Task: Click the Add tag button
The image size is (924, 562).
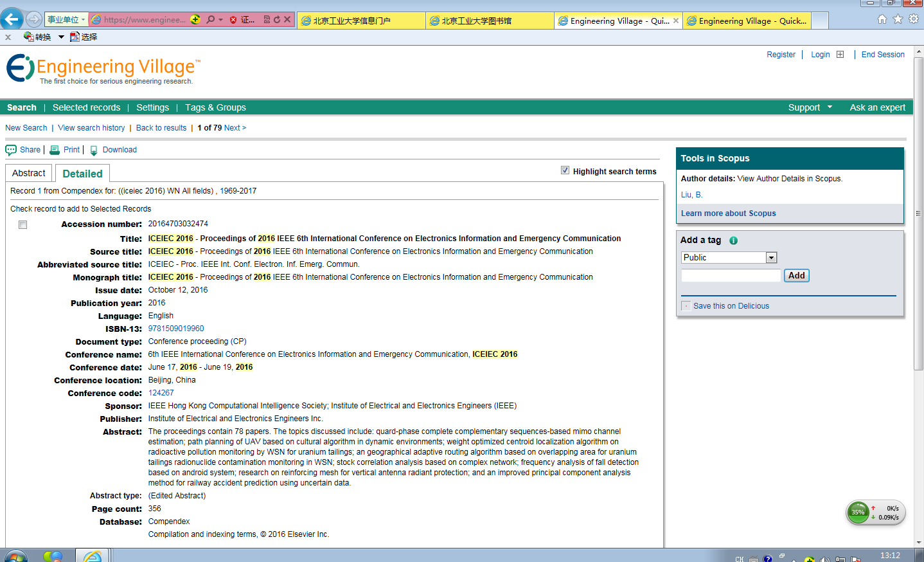Action: point(796,275)
